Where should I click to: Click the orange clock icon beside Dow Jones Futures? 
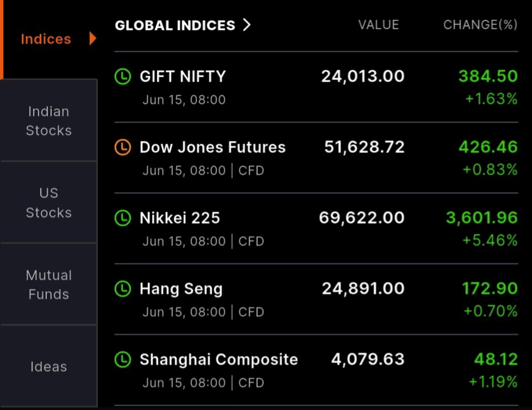(122, 147)
